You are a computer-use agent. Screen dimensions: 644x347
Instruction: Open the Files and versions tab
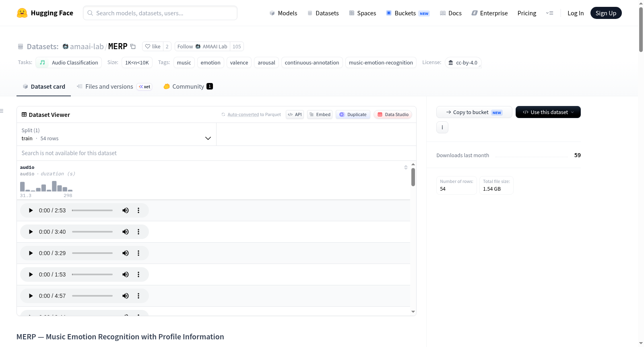(x=114, y=87)
